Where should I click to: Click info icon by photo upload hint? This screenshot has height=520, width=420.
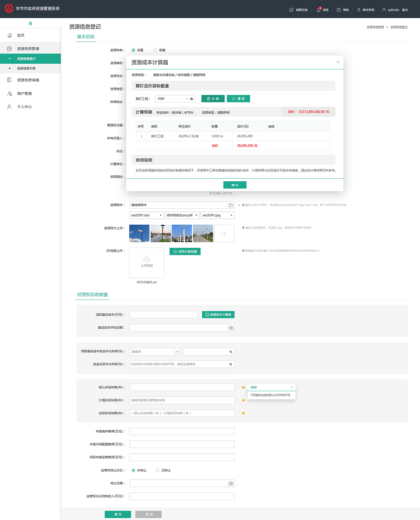tap(243, 228)
